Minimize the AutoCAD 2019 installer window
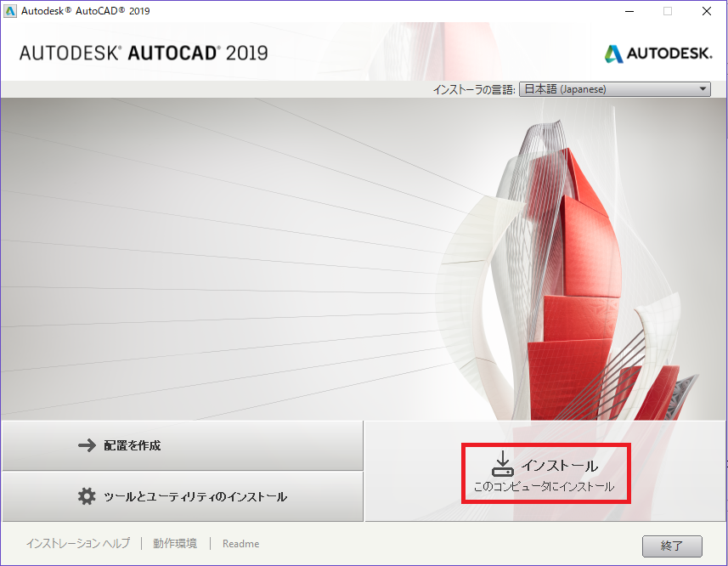Image resolution: width=728 pixels, height=566 pixels. click(x=629, y=11)
